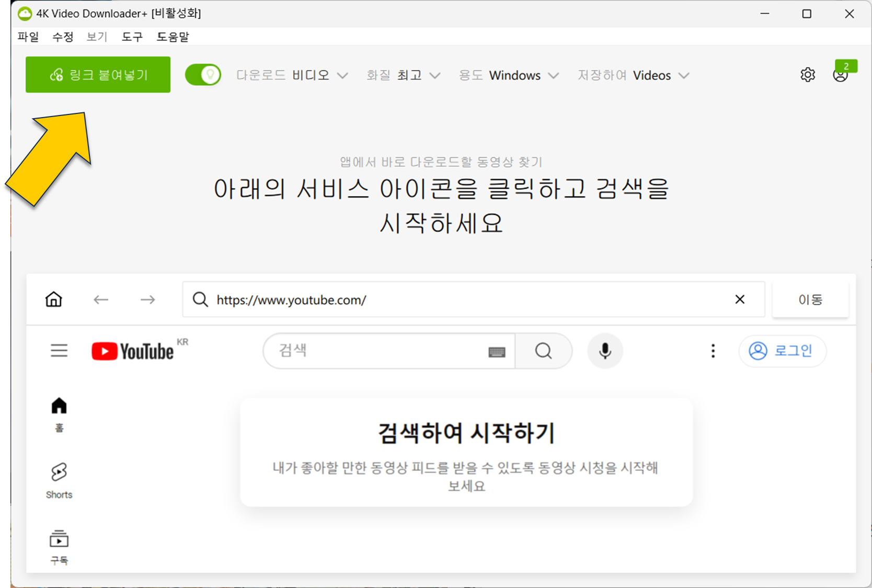Click the YouTube search magnifier button
The image size is (872, 588).
click(x=544, y=351)
